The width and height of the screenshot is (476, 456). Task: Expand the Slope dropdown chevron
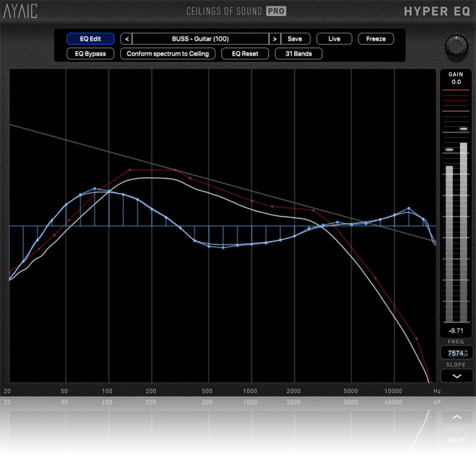[x=455, y=376]
